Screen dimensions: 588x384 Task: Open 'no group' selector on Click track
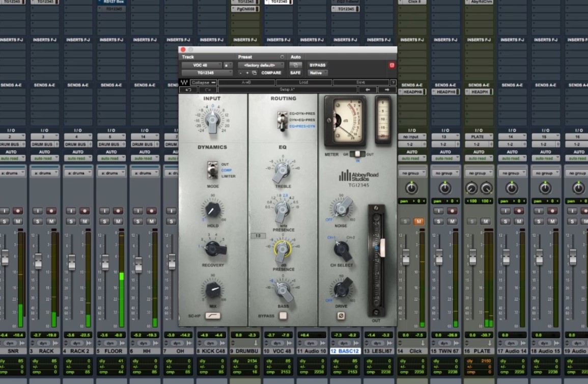tap(412, 173)
